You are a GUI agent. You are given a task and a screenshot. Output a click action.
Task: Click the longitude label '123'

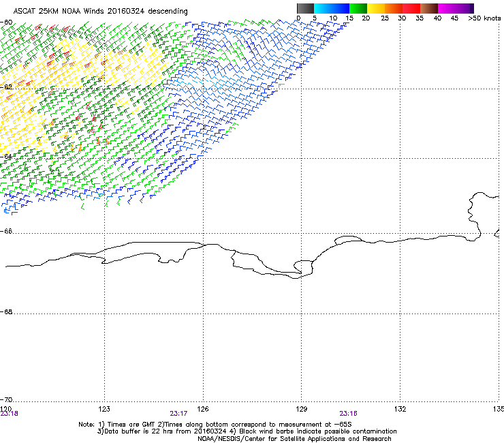click(x=104, y=409)
